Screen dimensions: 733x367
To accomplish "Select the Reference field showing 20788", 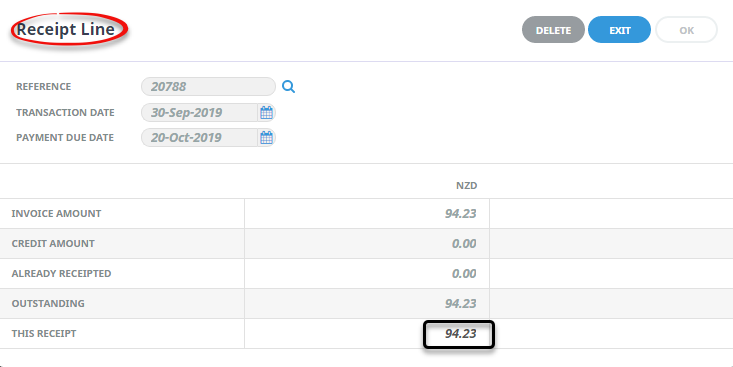I will [x=208, y=86].
